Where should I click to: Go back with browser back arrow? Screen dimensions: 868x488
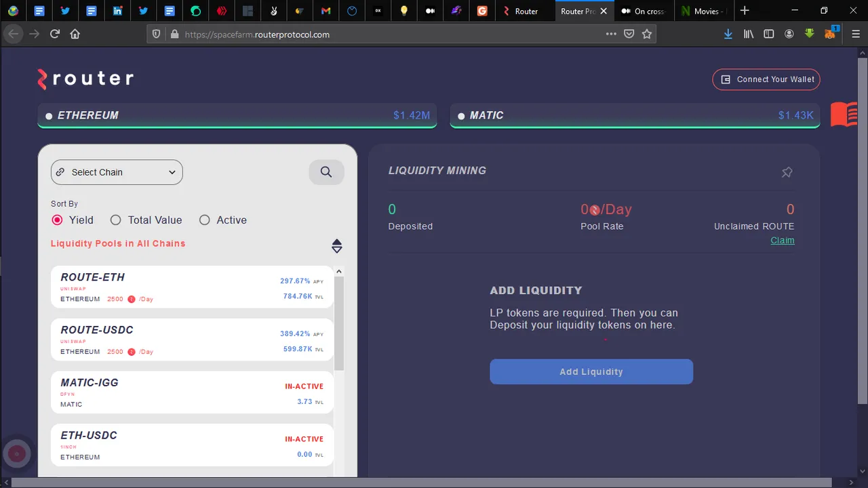coord(14,34)
